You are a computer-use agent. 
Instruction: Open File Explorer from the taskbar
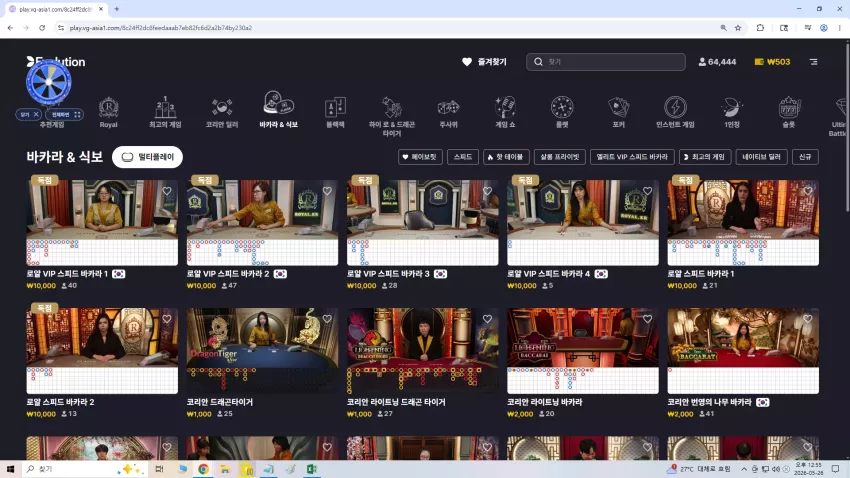tap(225, 469)
